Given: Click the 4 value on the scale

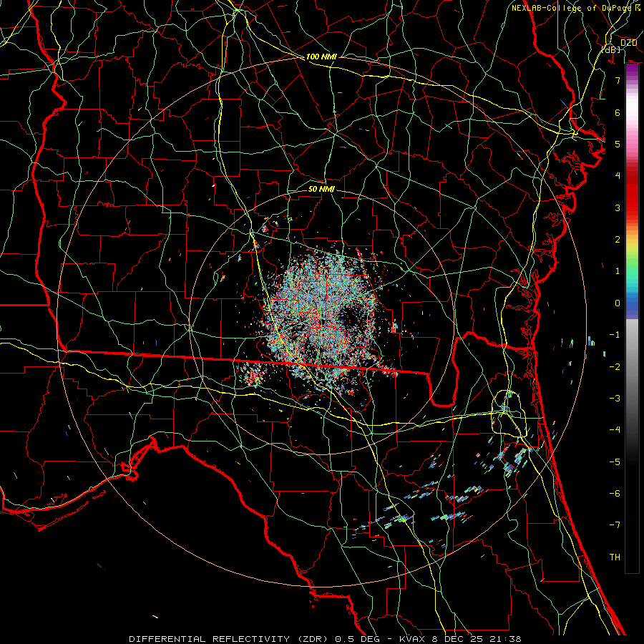Looking at the screenshot, I should point(618,176).
